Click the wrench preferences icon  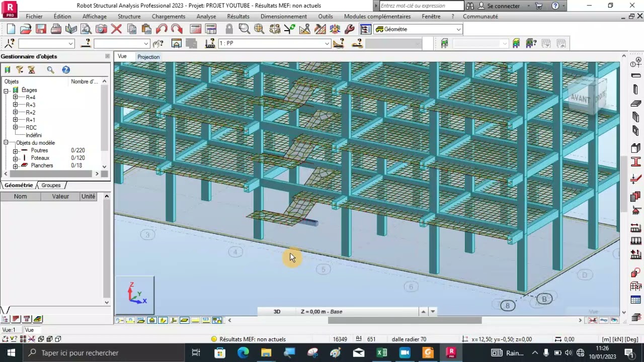click(x=350, y=29)
